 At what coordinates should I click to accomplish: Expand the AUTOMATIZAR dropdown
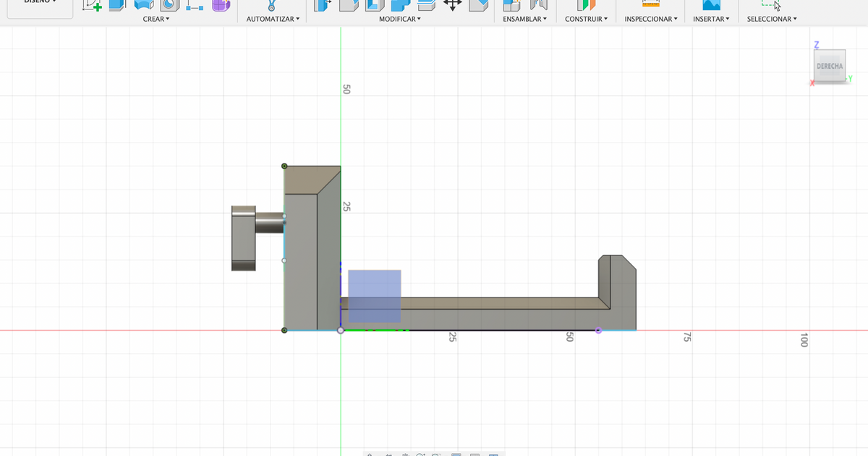[273, 19]
